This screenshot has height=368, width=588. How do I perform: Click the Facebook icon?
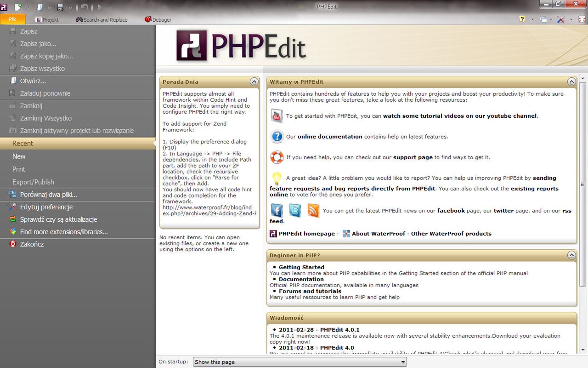pos(277,210)
